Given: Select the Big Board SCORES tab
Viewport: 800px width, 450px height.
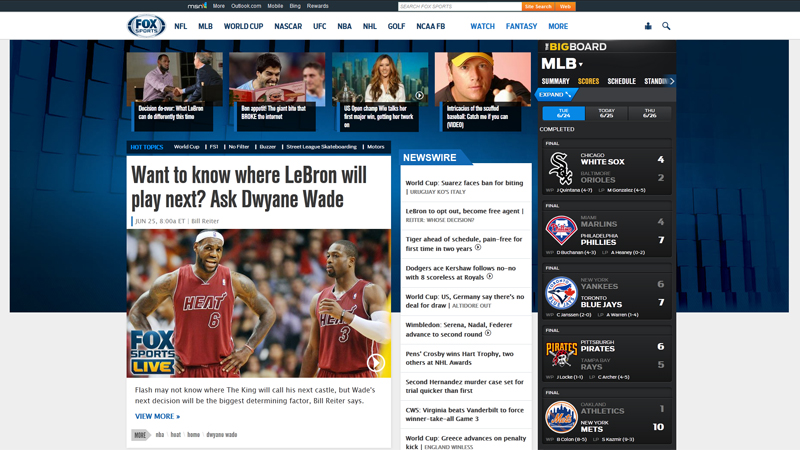Looking at the screenshot, I should click(588, 81).
